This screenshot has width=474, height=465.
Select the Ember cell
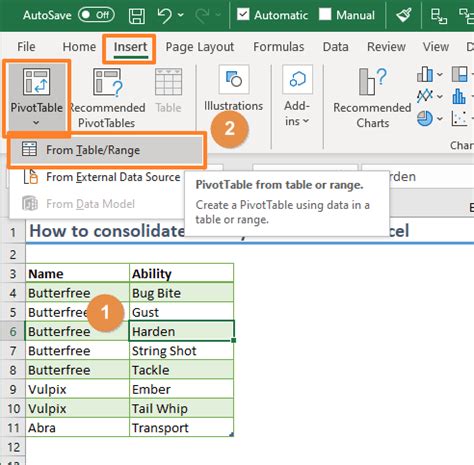[x=181, y=389]
